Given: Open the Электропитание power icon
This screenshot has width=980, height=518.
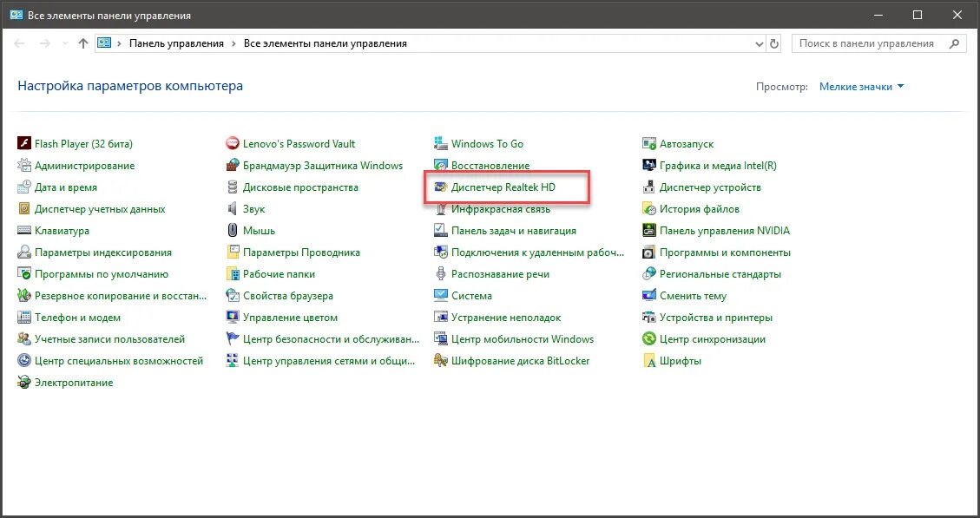Looking at the screenshot, I should click(x=23, y=383).
